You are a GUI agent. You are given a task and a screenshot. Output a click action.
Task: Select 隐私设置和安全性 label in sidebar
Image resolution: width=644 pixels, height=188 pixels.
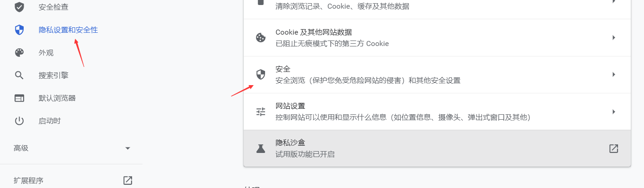pos(68,30)
